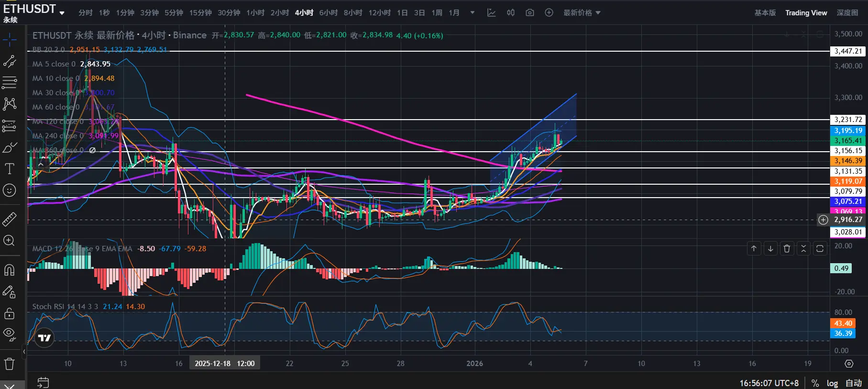
Task: Click the orange 43.40 Stoch RSI label
Action: click(x=843, y=323)
